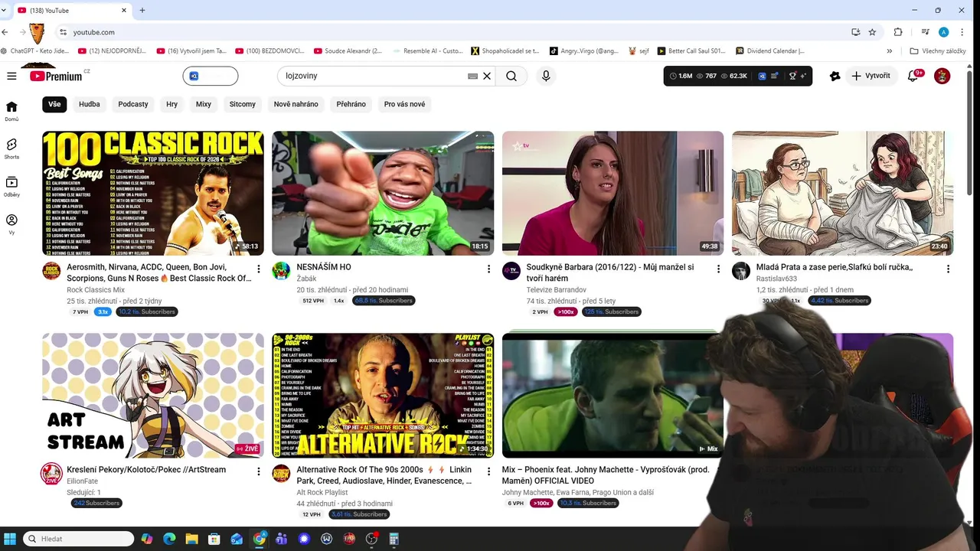Show more bookmarks chevron
This screenshot has height=551, width=980.
point(889,51)
